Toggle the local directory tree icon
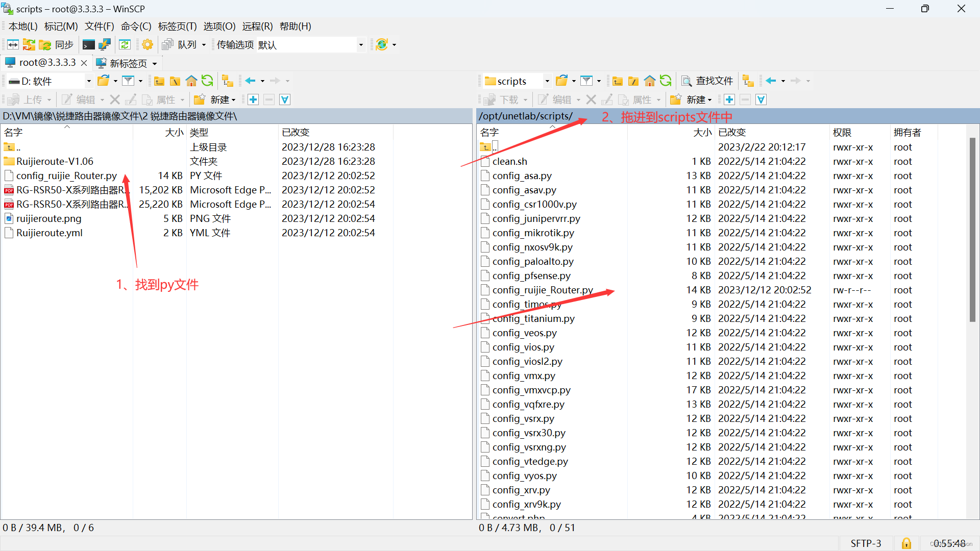 tap(228, 81)
